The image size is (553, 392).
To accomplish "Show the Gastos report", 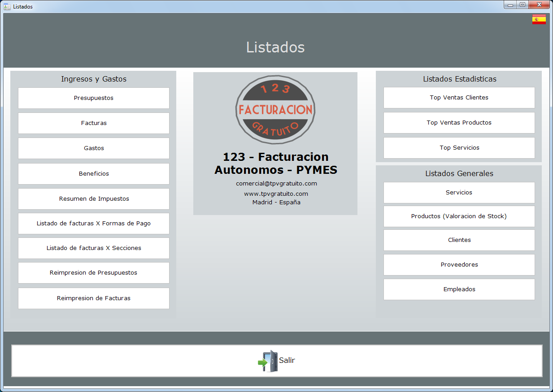I will 94,148.
